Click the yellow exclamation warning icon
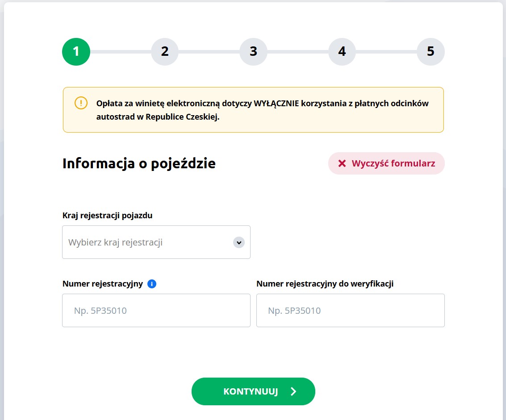Screen dimensions: 506x420 [81, 104]
